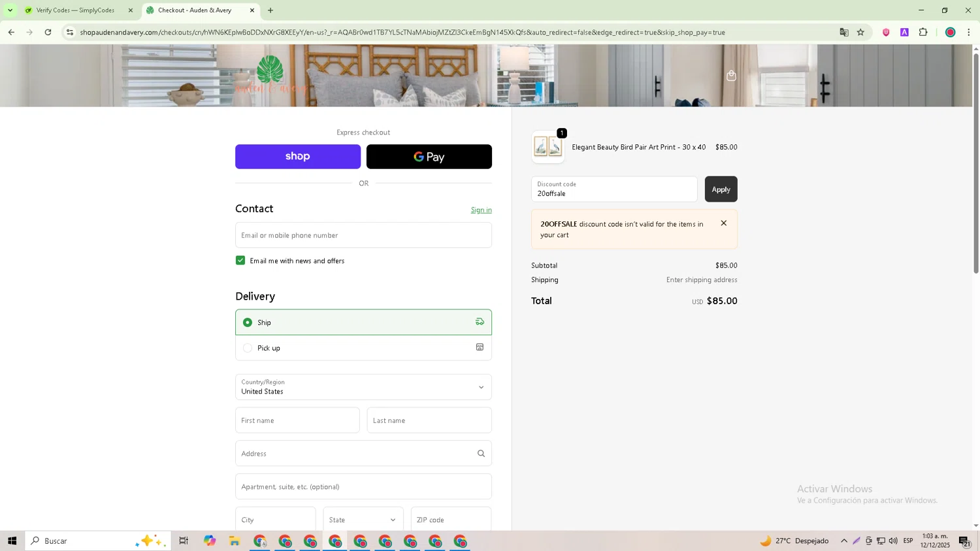
Task: Select the Ship delivery option
Action: [x=363, y=322]
